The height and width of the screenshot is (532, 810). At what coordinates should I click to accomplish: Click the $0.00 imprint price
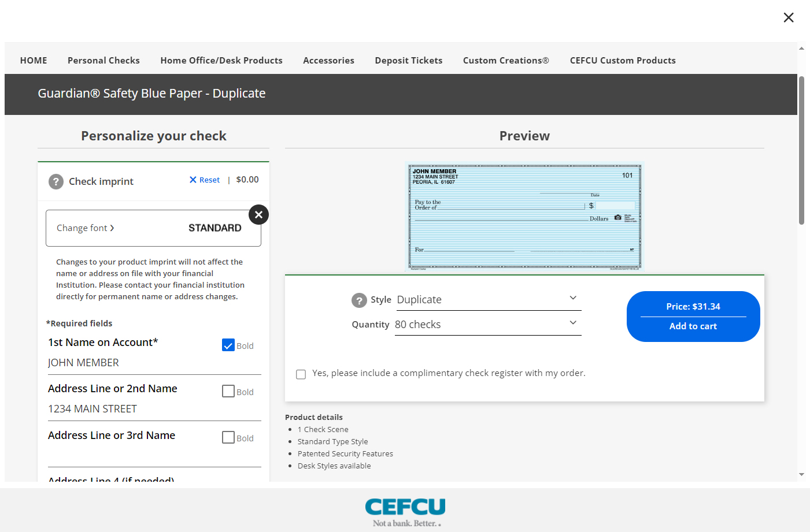click(247, 180)
